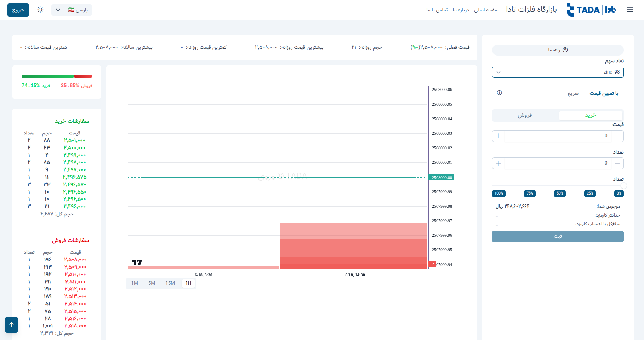Click the plus icon in price field
Image resolution: width=644 pixels, height=340 pixels.
click(x=498, y=136)
